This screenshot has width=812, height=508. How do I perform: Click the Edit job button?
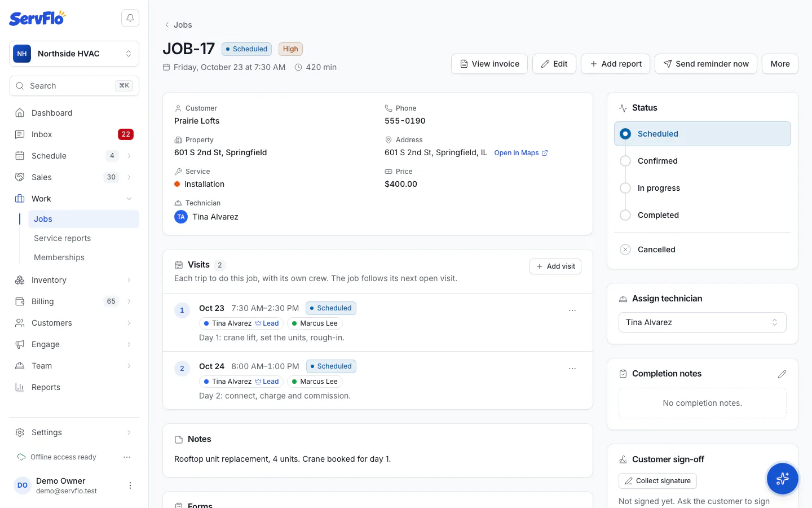point(554,64)
